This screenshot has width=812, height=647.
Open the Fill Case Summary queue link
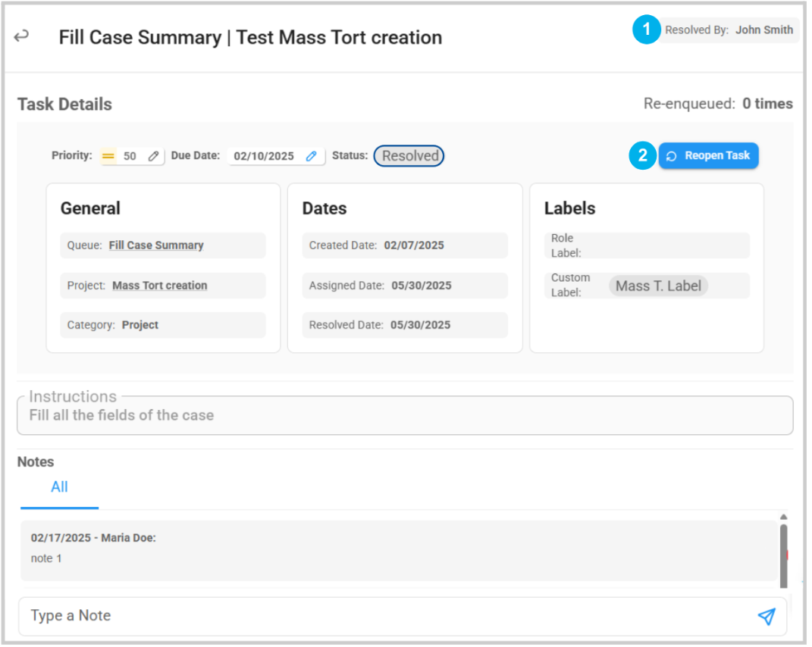[x=156, y=245]
